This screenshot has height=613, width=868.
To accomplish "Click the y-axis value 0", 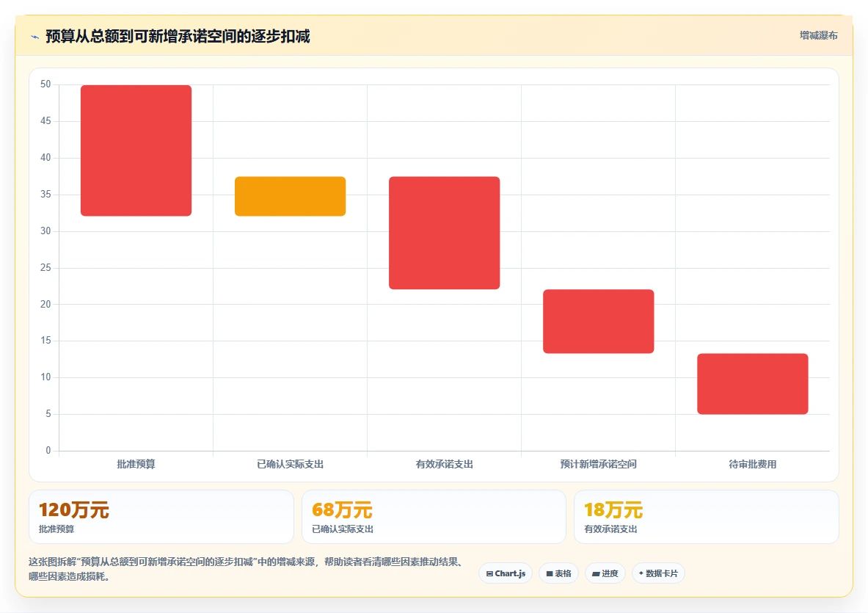I will pyautogui.click(x=48, y=451).
